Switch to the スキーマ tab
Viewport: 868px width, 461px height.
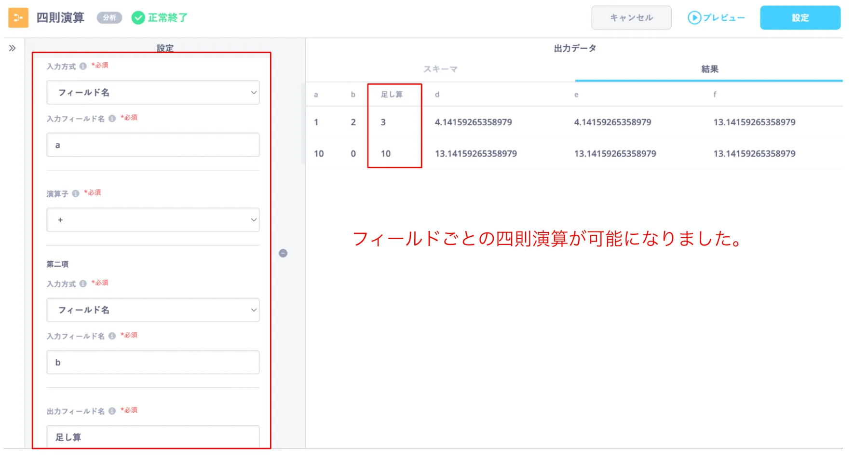440,69
